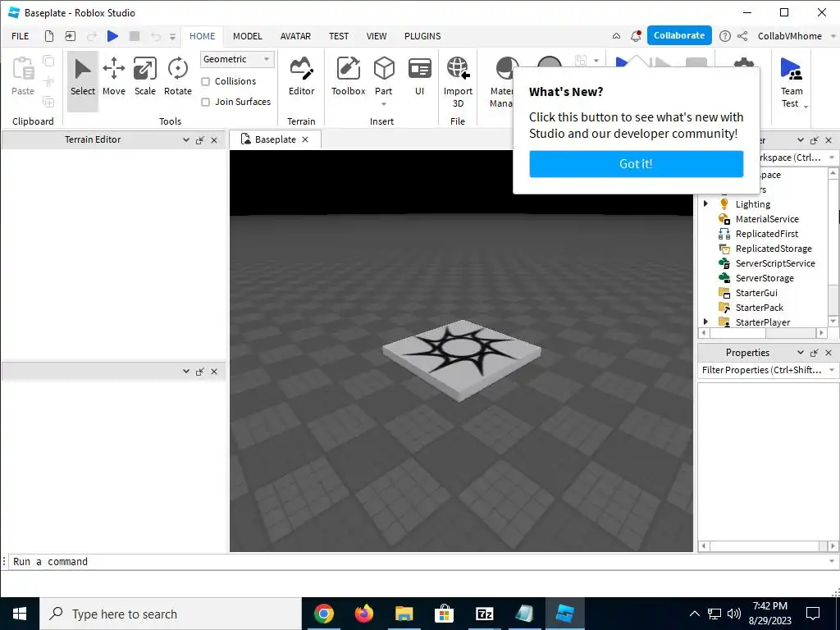Open the Properties panel options chevron
The height and width of the screenshot is (630, 840).
click(801, 353)
